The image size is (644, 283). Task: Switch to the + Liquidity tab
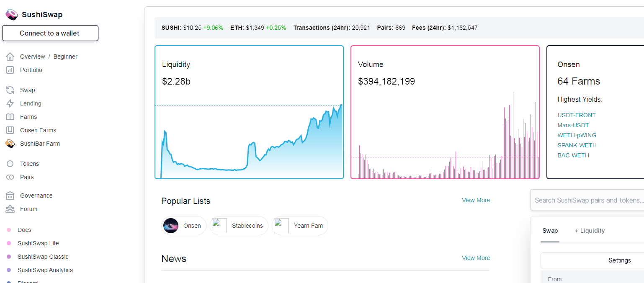click(x=590, y=231)
